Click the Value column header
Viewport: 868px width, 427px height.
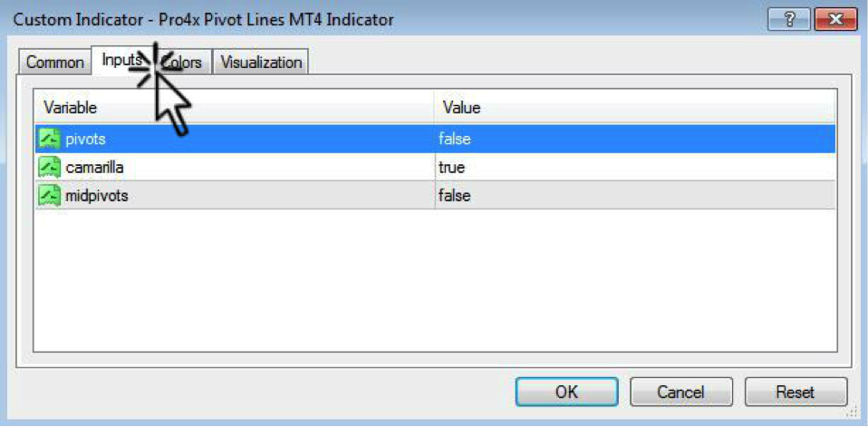[635, 108]
